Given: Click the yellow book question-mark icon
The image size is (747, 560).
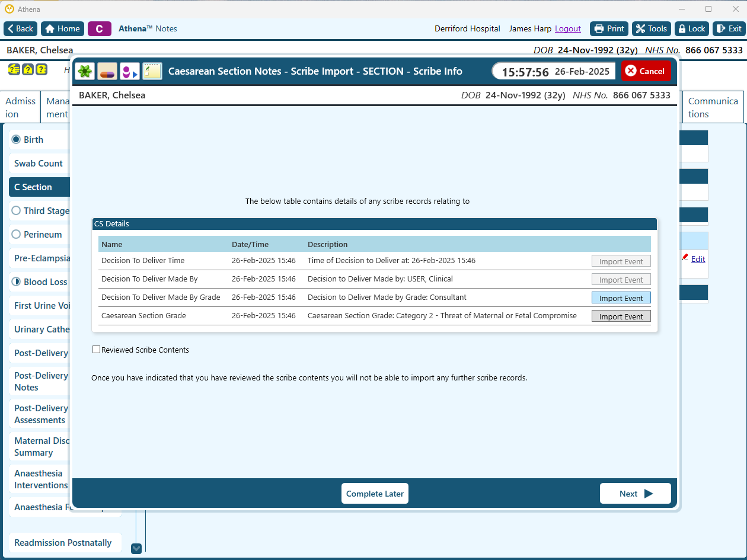Looking at the screenshot, I should coord(41,69).
